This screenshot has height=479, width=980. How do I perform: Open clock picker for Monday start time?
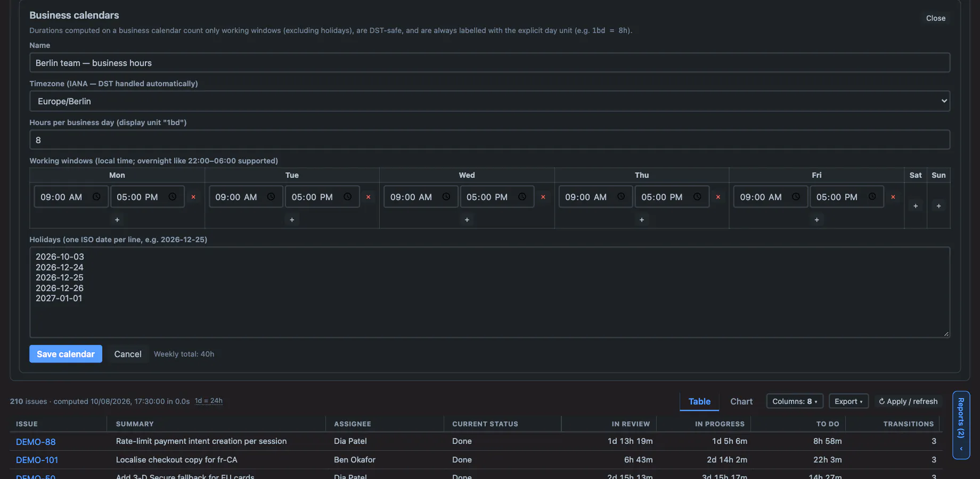point(96,197)
